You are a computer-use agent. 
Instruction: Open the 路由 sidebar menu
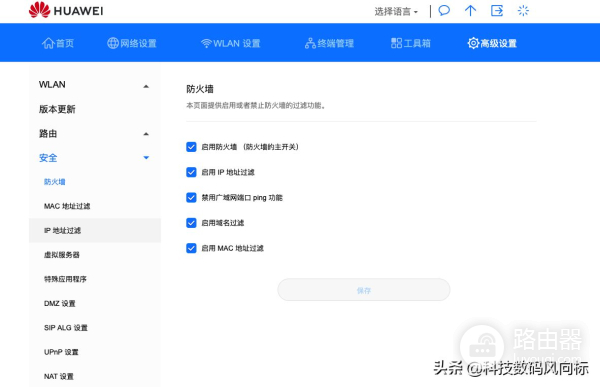coord(48,134)
